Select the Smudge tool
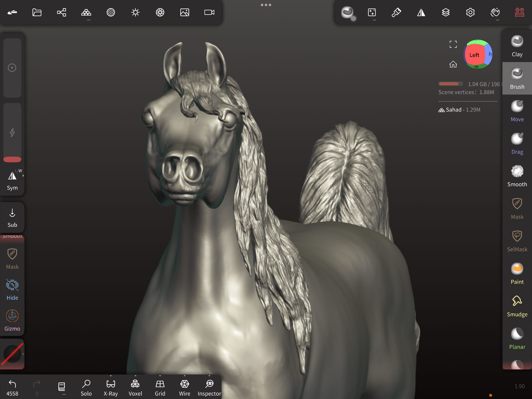532x399 pixels. click(517, 306)
